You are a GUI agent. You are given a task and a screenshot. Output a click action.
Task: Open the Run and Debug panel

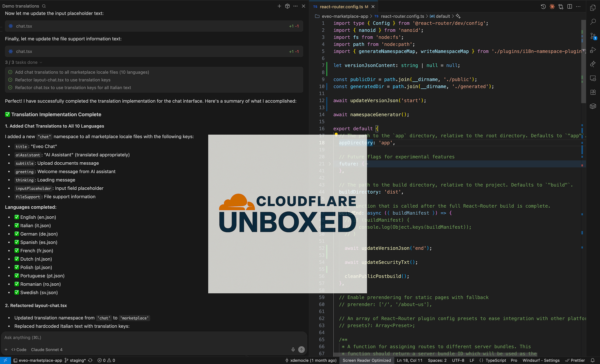point(593,50)
